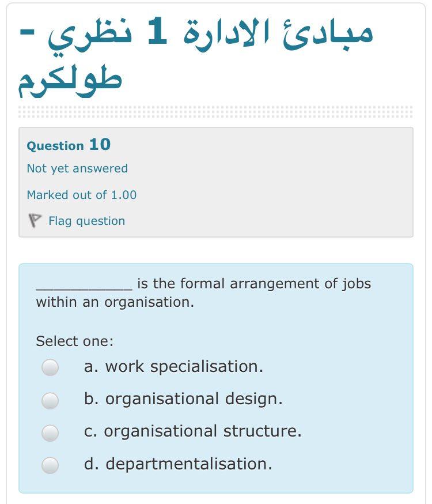Click the flag icon beside Flag question
Viewport: 432px width, 504px height.
pyautogui.click(x=35, y=220)
